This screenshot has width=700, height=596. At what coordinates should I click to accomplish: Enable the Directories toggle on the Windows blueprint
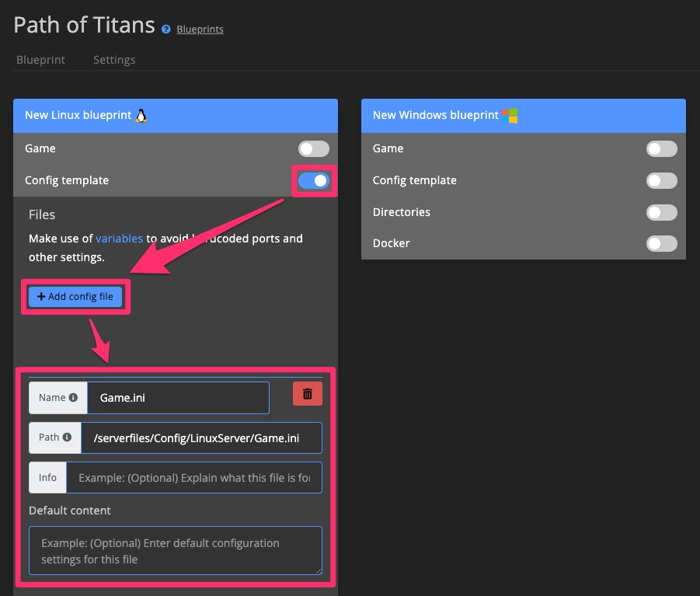pyautogui.click(x=661, y=212)
